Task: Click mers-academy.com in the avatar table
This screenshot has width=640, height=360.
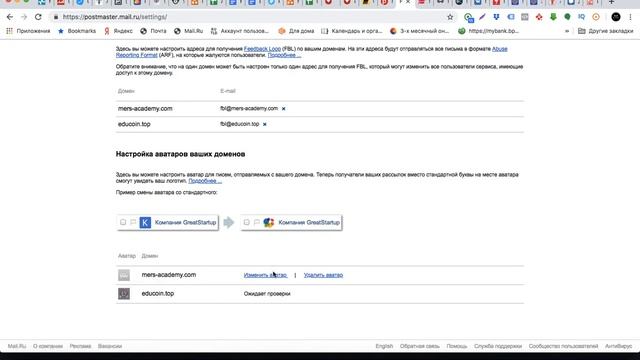Action: tap(169, 275)
